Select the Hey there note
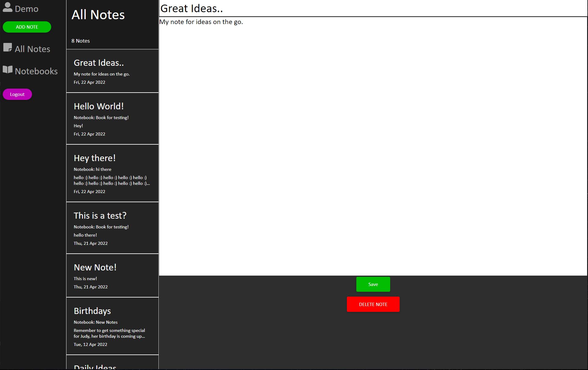Screen dimensions: 588x370 coord(112,174)
